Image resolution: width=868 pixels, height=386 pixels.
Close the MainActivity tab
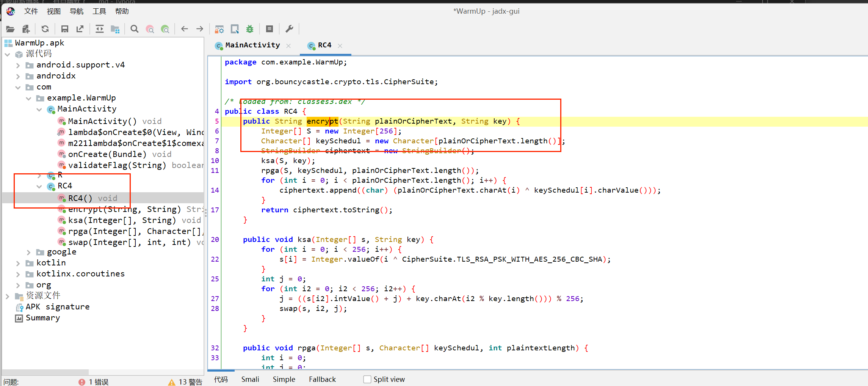coord(288,46)
